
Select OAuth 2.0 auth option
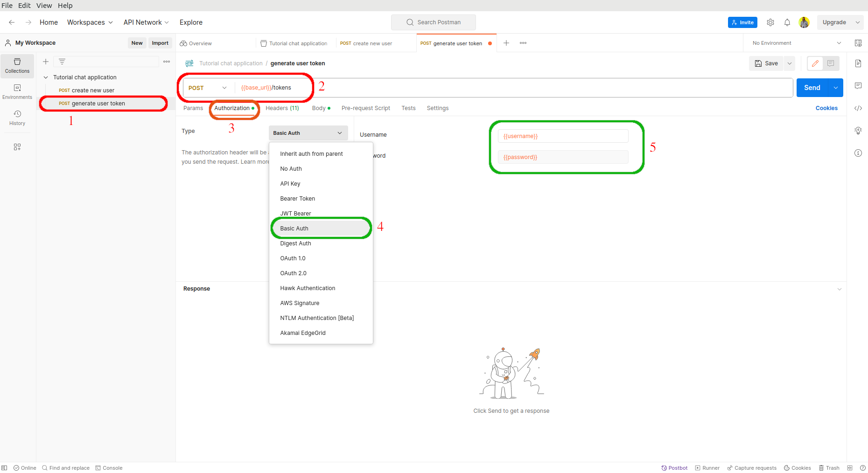click(321, 273)
